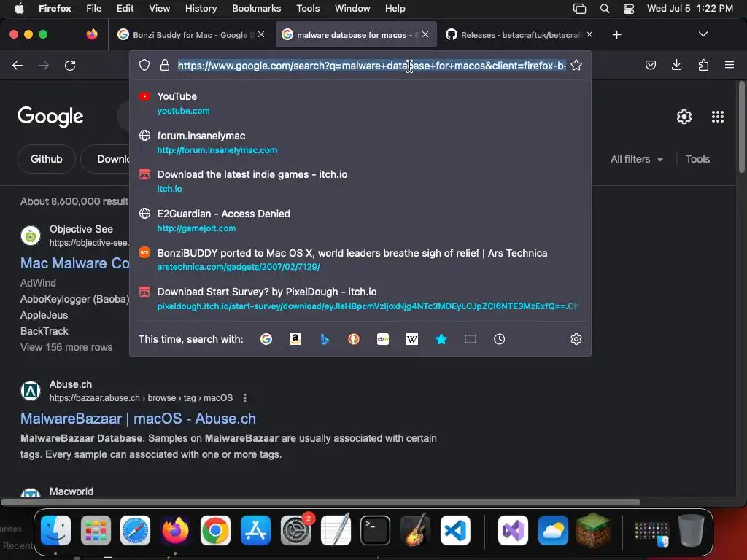The height and width of the screenshot is (560, 747).
Task: Open the Pocket save button
Action: click(x=650, y=65)
